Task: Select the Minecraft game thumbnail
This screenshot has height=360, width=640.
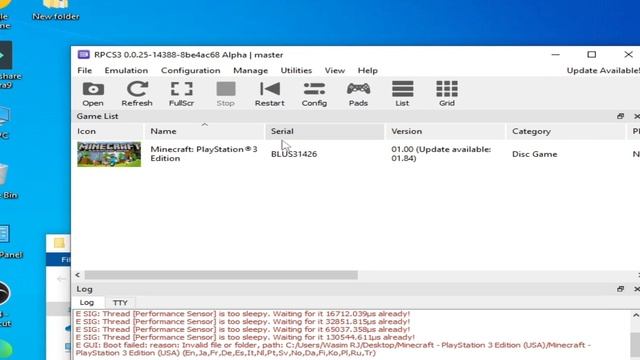Action: click(x=109, y=154)
